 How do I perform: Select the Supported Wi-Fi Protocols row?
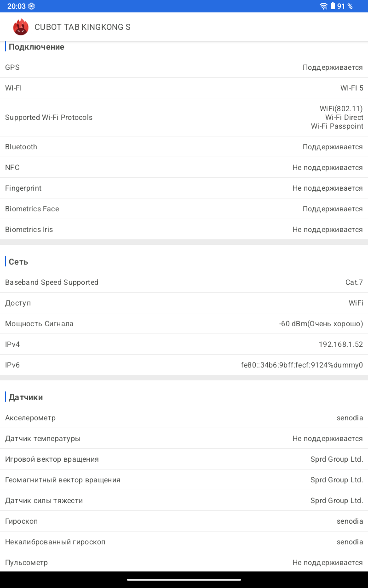click(x=184, y=117)
